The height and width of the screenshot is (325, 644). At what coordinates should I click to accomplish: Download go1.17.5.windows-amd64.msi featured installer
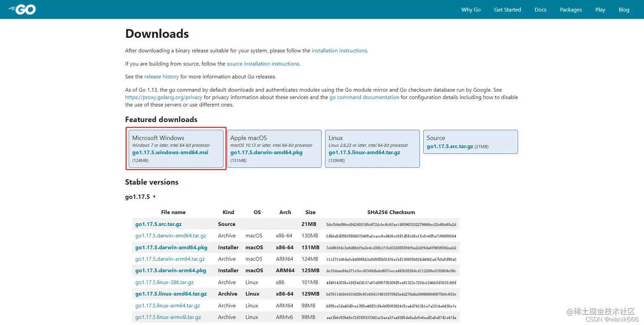tap(170, 152)
